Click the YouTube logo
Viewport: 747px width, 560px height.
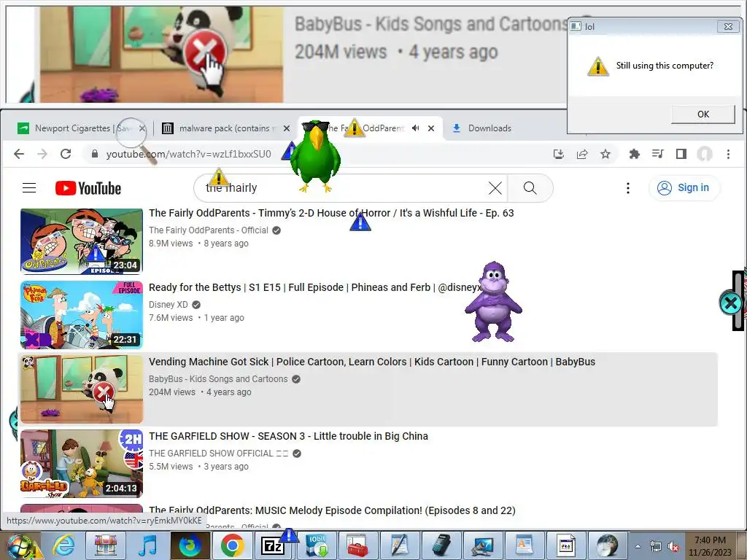tap(88, 188)
